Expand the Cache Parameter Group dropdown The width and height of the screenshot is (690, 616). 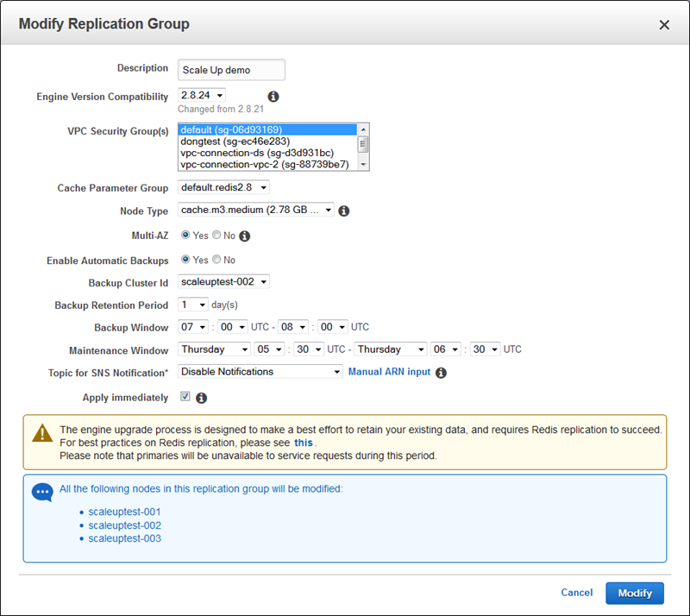click(x=223, y=187)
